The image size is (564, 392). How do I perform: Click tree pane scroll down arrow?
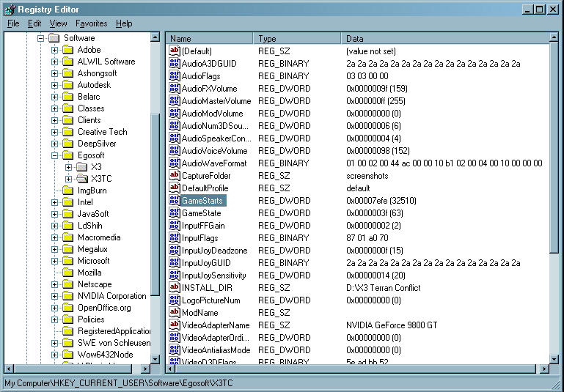tap(155, 358)
